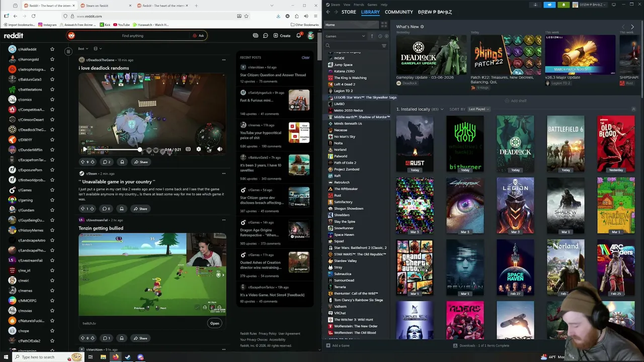Award the 'Unavailable game in your country' post
Screen dimensions: 644x362
pos(122,209)
